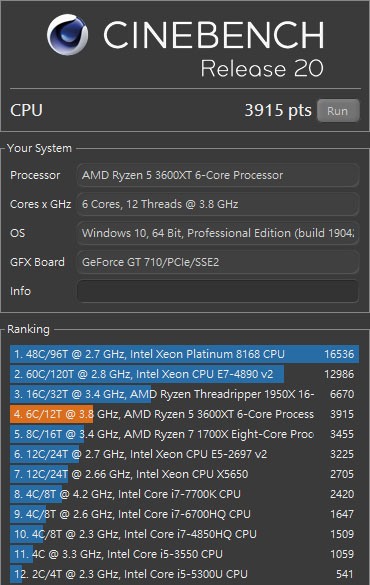Select the Xeon Platinum 8168 ranking entry
Screen dimensions: 370x585
(185, 354)
